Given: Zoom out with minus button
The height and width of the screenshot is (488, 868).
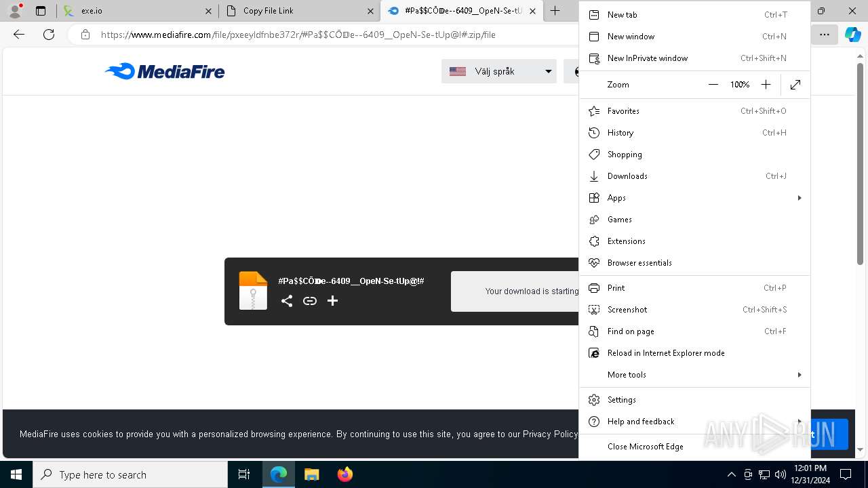Looking at the screenshot, I should (713, 85).
